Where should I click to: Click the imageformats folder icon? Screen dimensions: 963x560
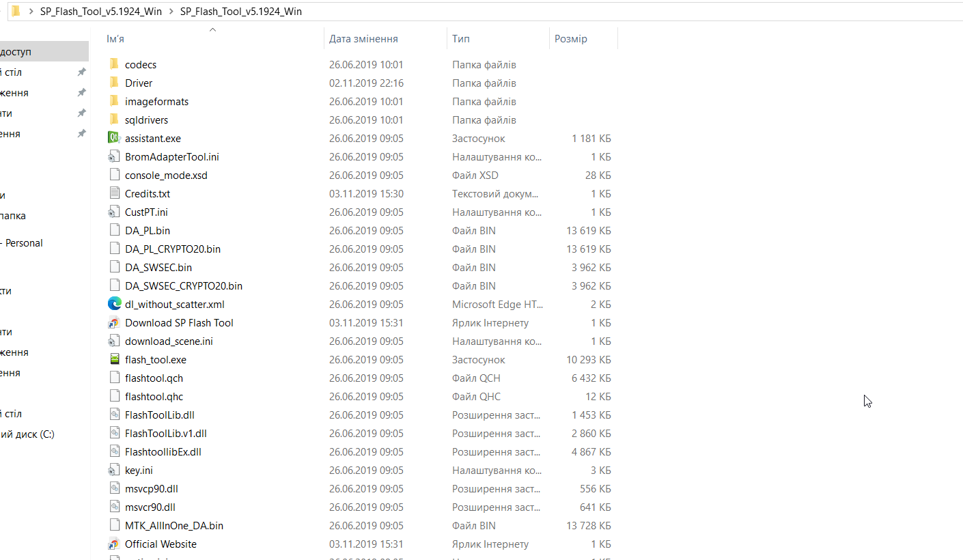(114, 101)
